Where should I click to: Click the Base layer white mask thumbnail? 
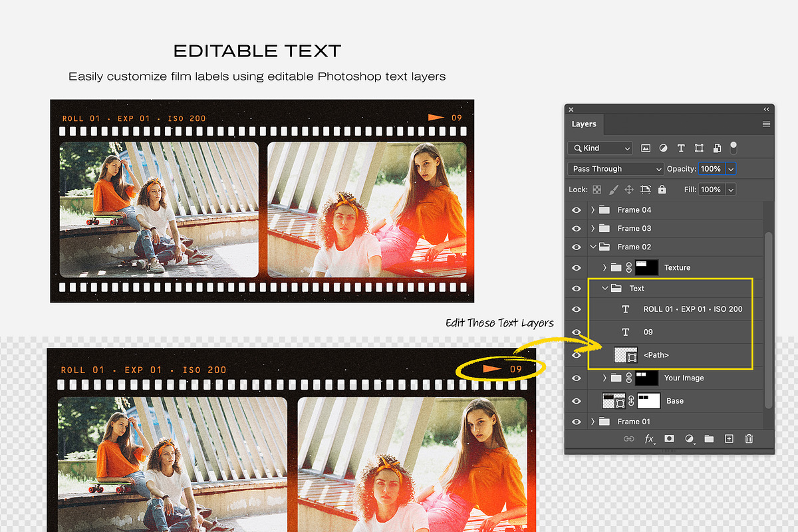point(648,401)
